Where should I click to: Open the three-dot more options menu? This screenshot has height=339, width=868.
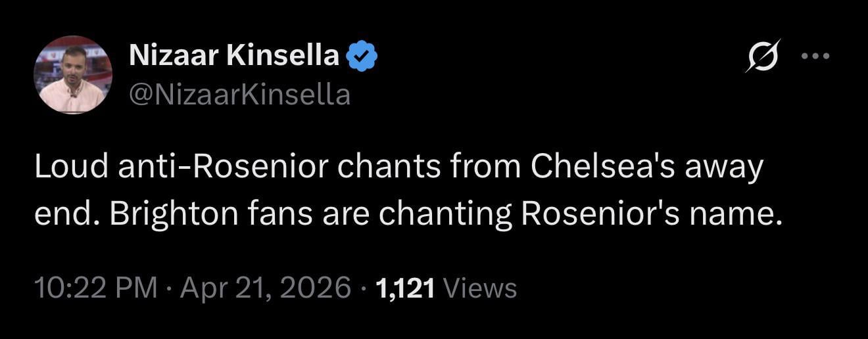(816, 56)
